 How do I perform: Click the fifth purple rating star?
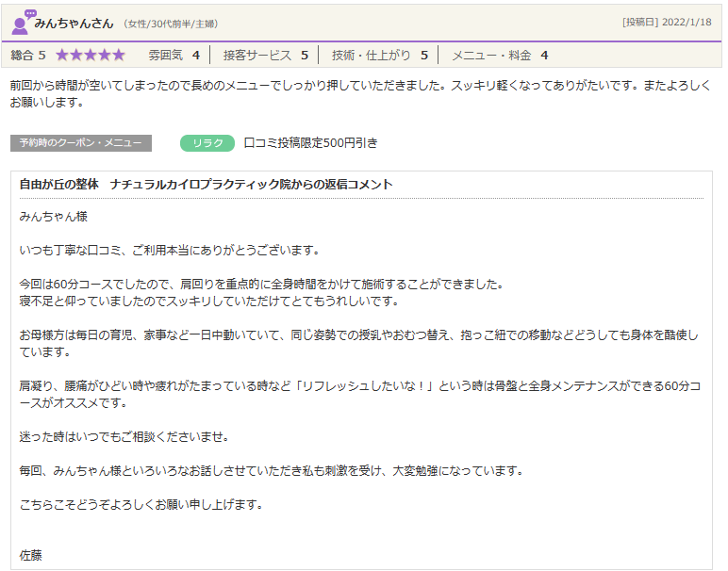click(x=118, y=56)
